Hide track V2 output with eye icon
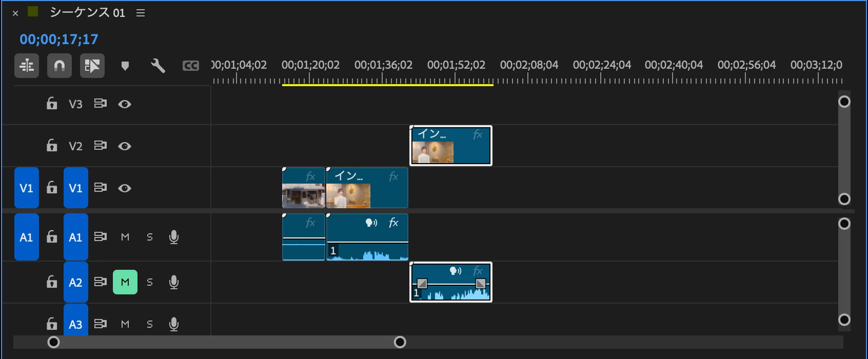Viewport: 868px width, 359px height. 125,146
